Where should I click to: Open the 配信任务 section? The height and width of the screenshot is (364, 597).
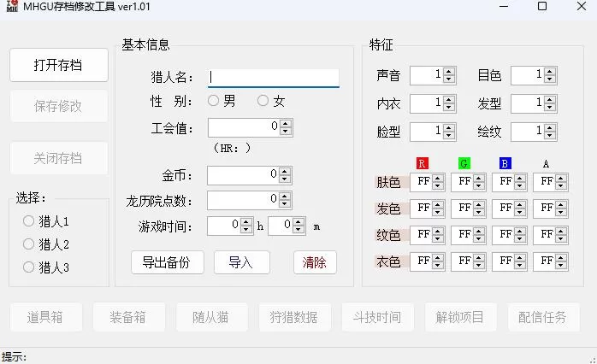544,317
